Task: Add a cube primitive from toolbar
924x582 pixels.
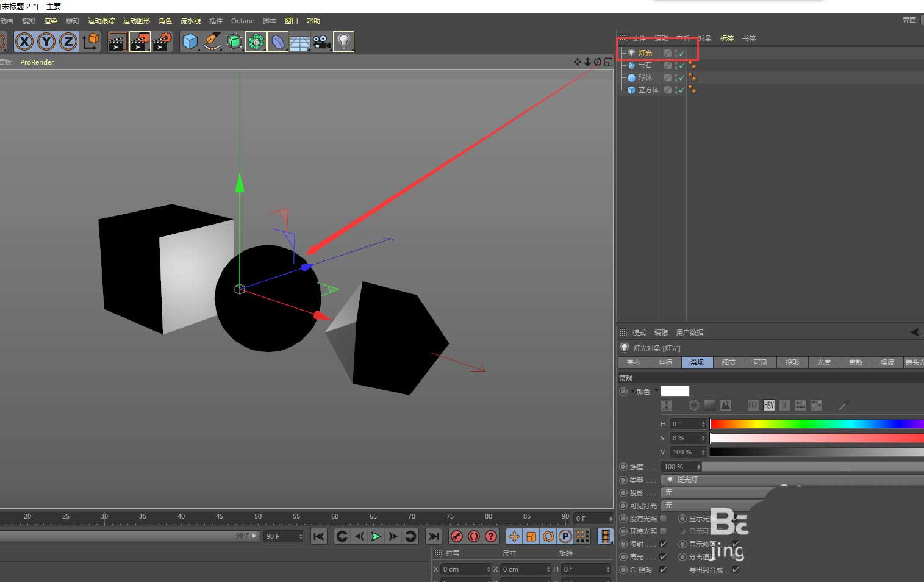Action: coord(190,41)
